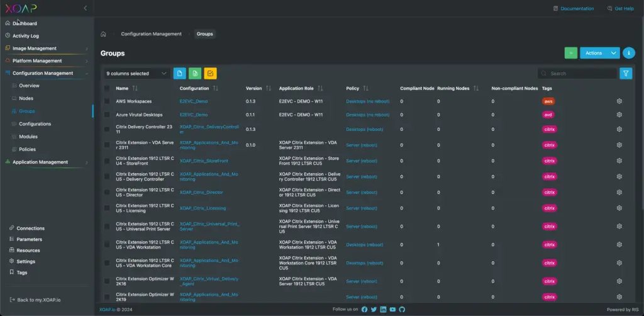Image resolution: width=644 pixels, height=316 pixels.
Task: Sort by Name column arrows
Action: click(135, 88)
